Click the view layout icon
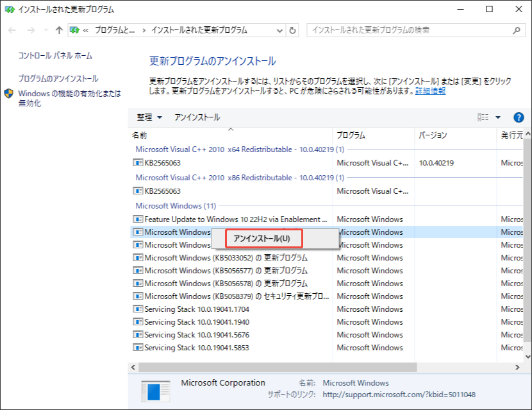This screenshot has width=532, height=410. (483, 117)
